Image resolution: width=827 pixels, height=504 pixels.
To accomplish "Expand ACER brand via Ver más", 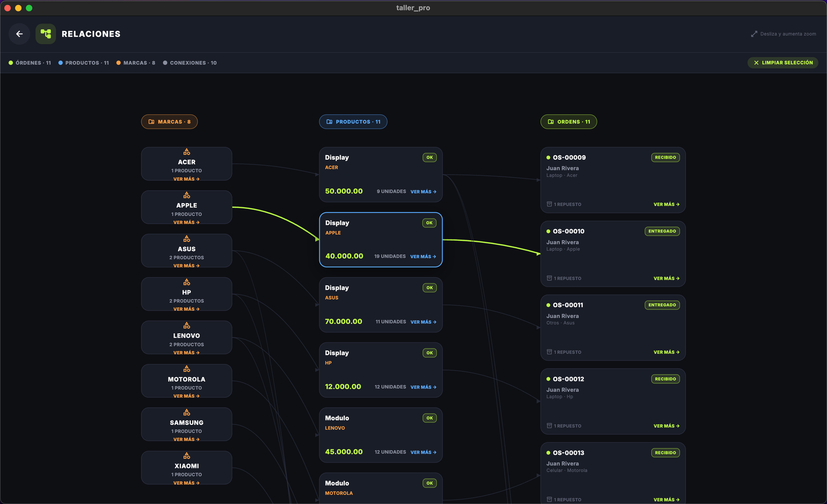I will (187, 179).
